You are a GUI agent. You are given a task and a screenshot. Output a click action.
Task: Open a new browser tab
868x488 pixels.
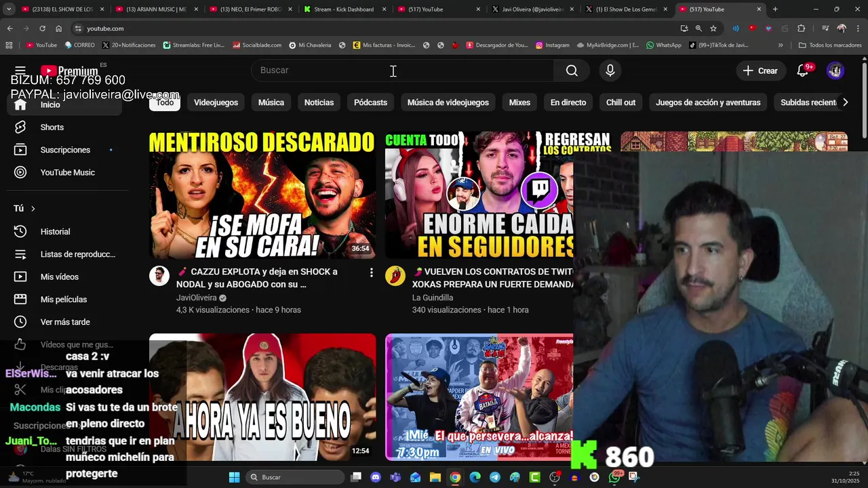(x=775, y=9)
